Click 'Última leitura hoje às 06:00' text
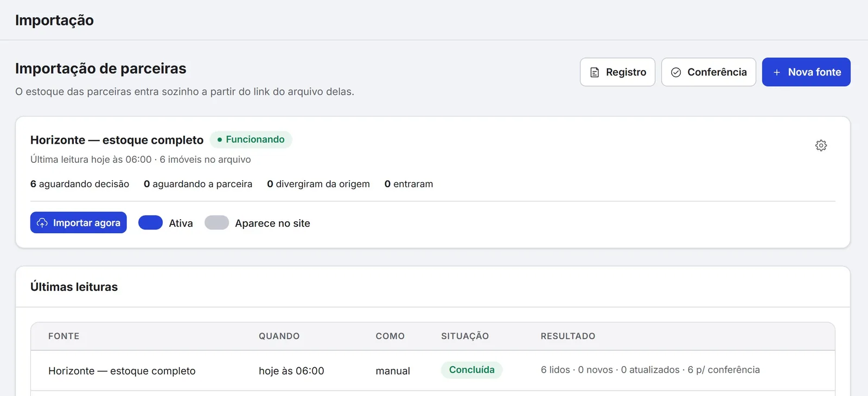The width and height of the screenshot is (868, 396). pos(91,159)
